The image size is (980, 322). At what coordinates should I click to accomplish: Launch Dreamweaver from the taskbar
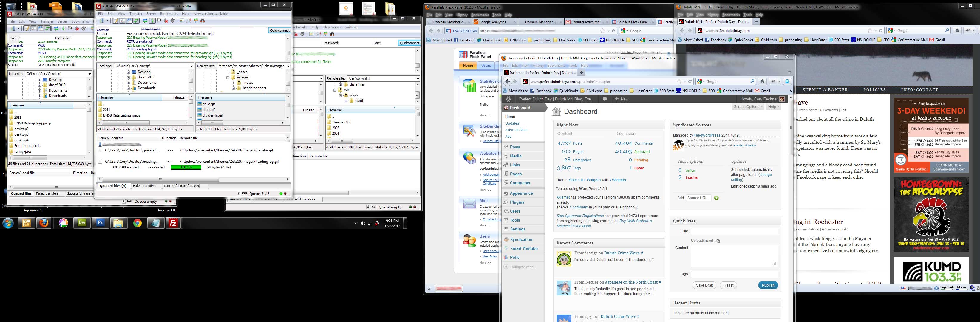(x=82, y=223)
